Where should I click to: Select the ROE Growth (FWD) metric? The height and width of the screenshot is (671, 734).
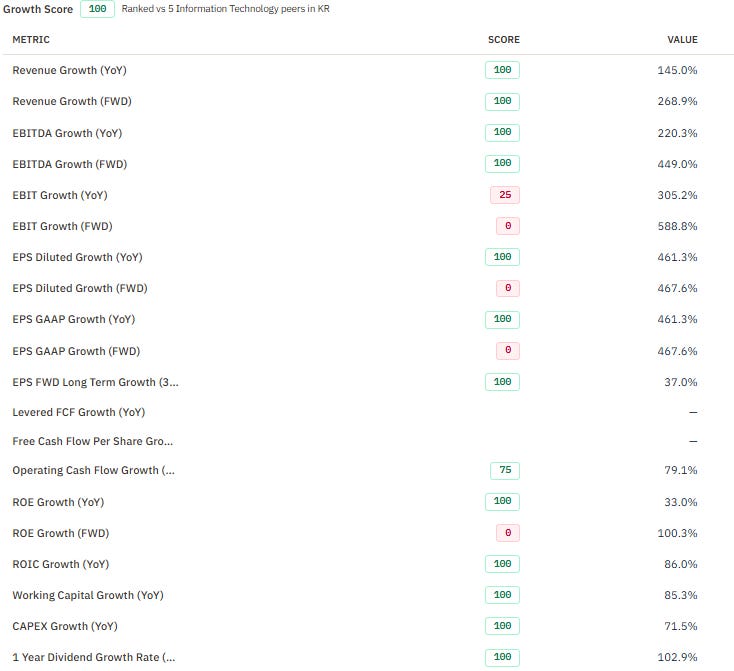(x=60, y=533)
